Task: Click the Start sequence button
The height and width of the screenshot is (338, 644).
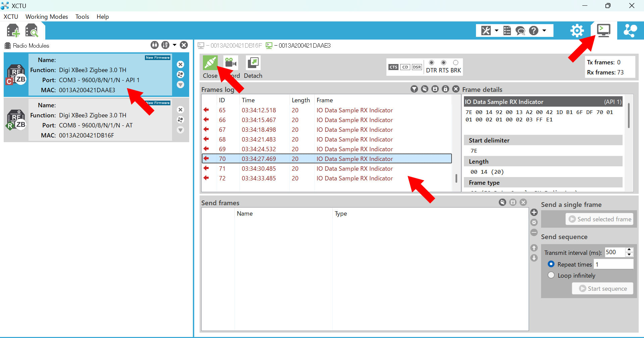Action: [603, 288]
